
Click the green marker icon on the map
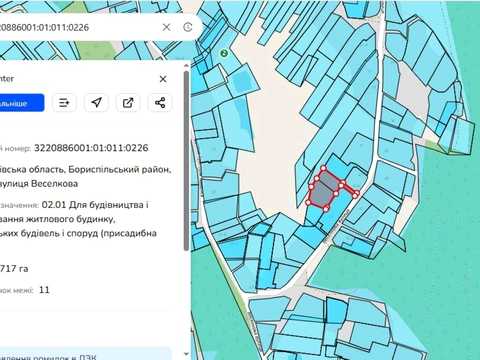[x=224, y=53]
